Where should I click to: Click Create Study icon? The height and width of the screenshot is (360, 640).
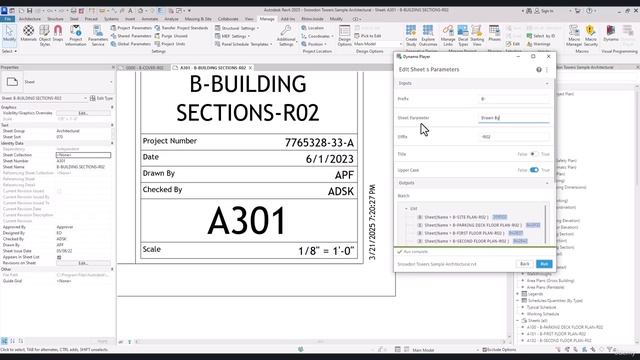point(411,35)
